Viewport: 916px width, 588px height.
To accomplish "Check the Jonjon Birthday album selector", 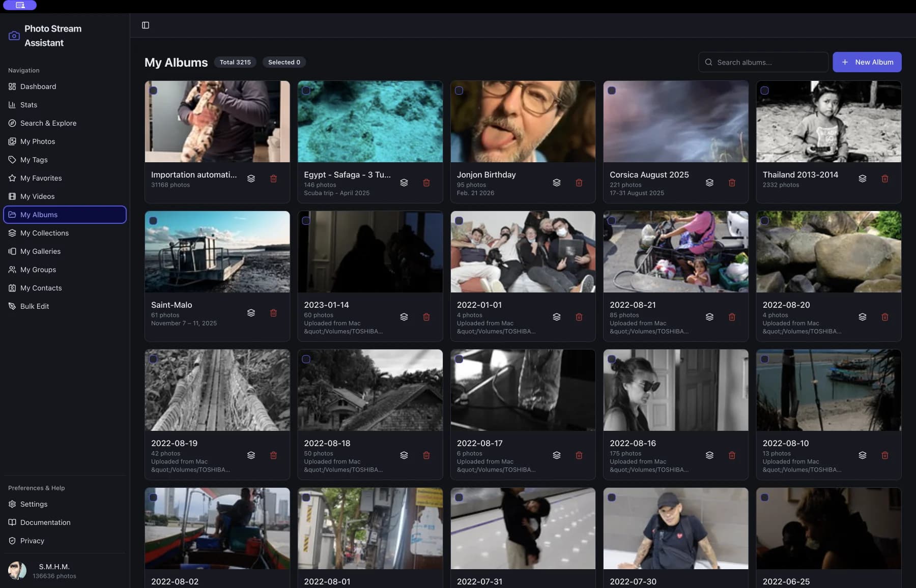I will click(x=460, y=90).
